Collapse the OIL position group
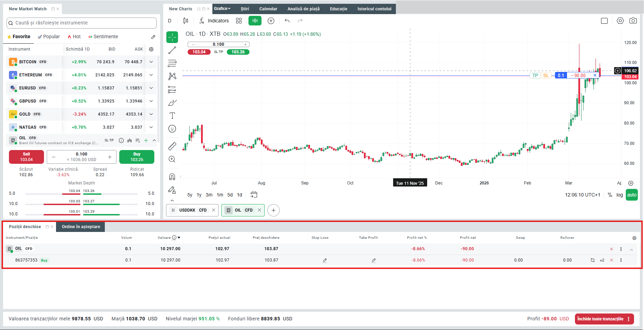The width and height of the screenshot is (644, 330). pos(632,249)
